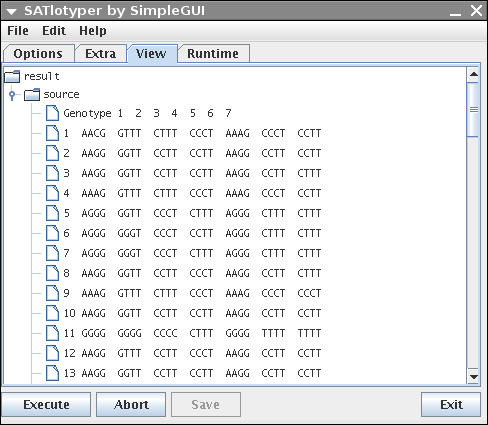Switch to the Runtime tab

pyautogui.click(x=213, y=53)
